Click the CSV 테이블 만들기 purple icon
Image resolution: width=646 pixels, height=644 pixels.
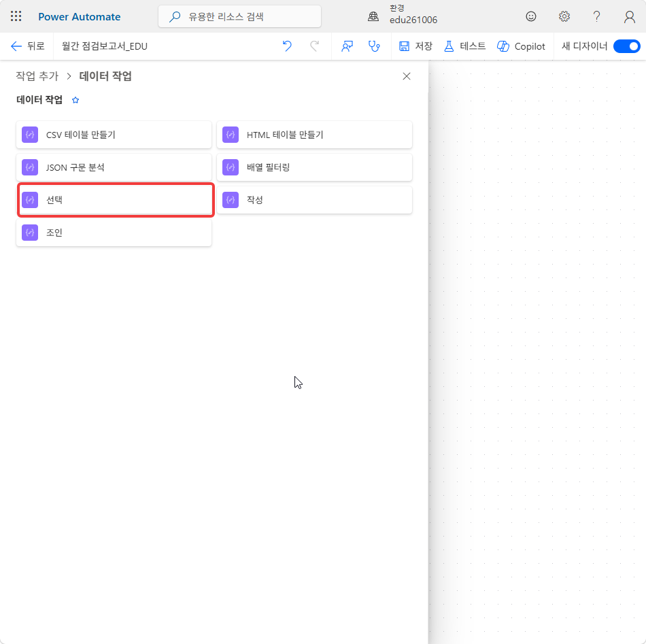30,135
